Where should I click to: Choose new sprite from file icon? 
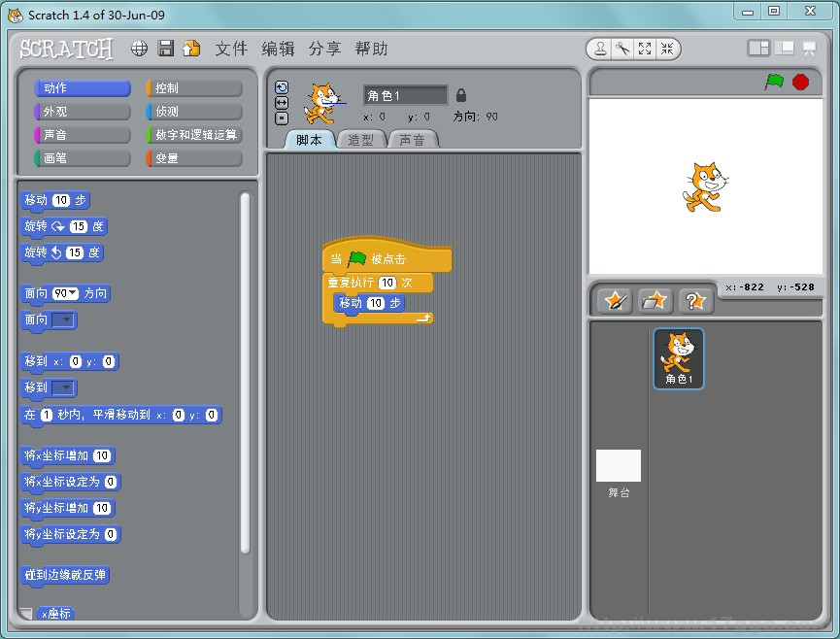click(655, 301)
